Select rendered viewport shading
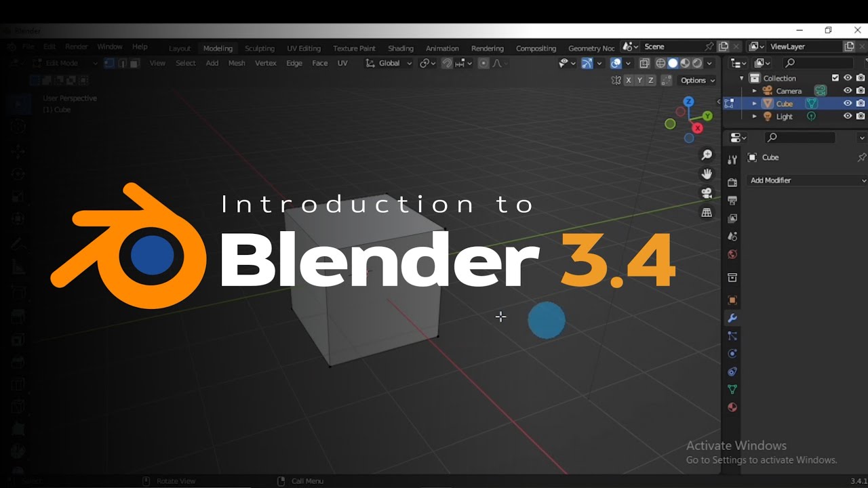 (697, 63)
